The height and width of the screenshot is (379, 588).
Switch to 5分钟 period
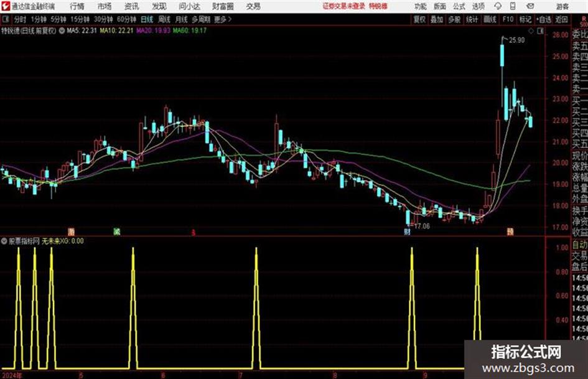[58, 19]
